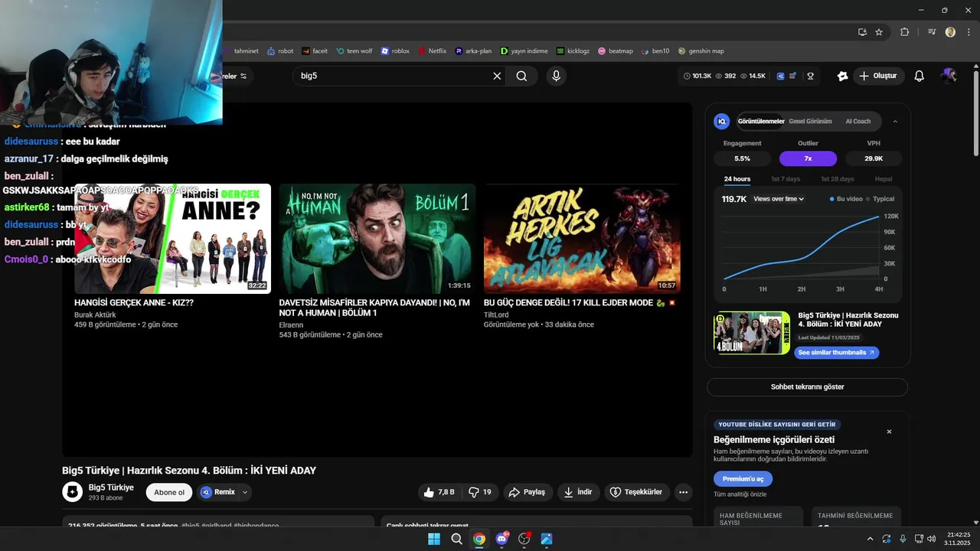The height and width of the screenshot is (551, 980).
Task: Start voice search with the microphone
Action: (556, 76)
